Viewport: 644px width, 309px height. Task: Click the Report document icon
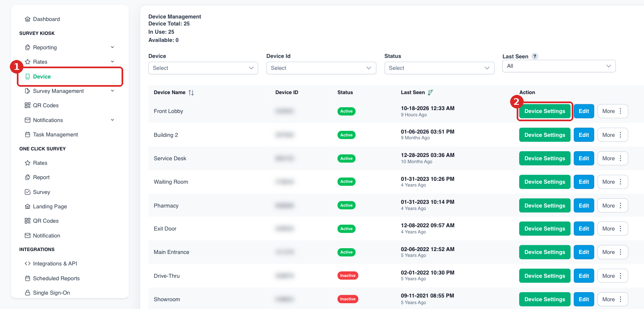pyautogui.click(x=28, y=178)
